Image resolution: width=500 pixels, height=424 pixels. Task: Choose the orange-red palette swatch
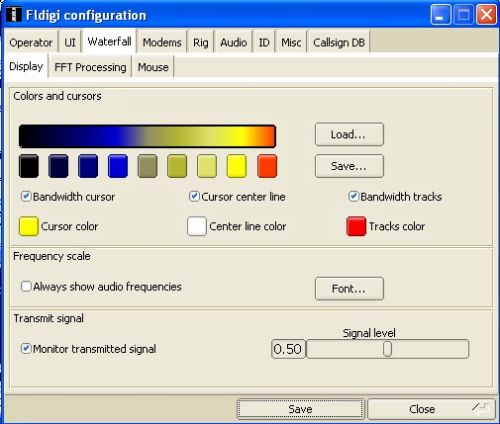click(x=267, y=166)
